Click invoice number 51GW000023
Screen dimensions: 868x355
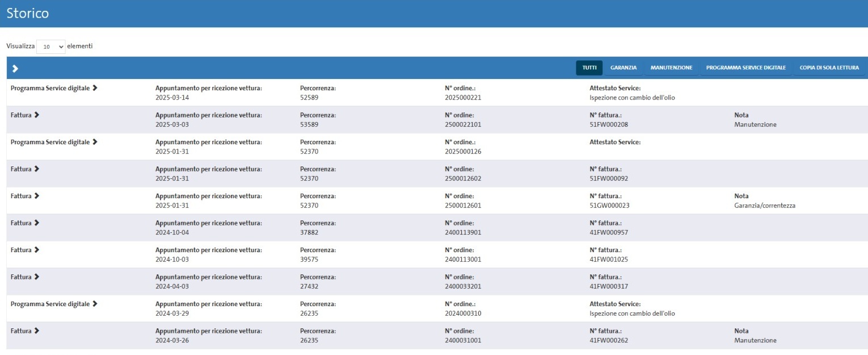pos(609,206)
